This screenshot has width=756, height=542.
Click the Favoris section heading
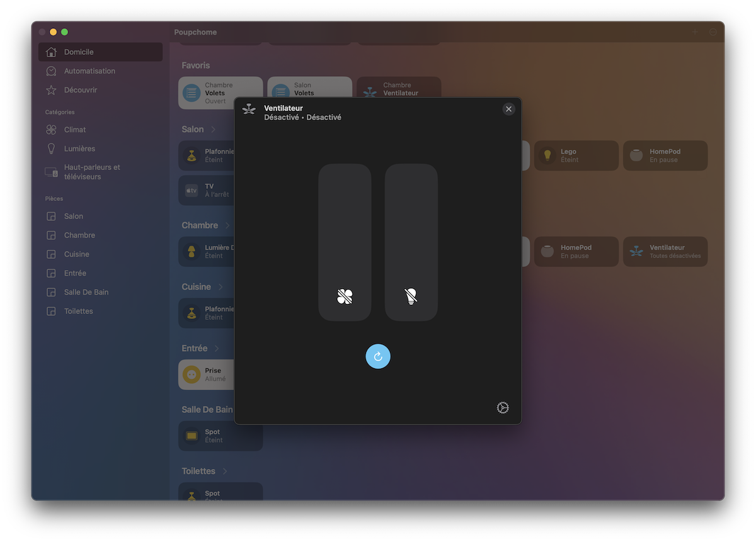pos(196,65)
